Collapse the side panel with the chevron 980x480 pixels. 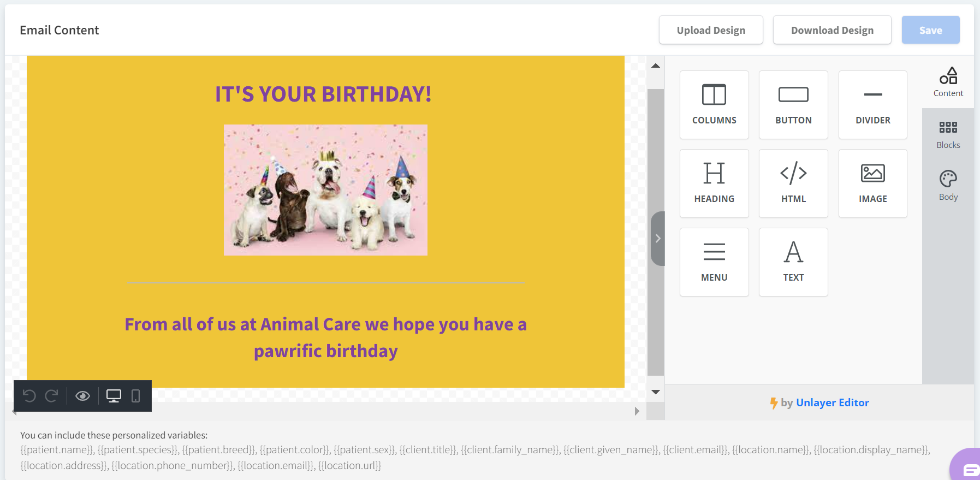(x=658, y=239)
